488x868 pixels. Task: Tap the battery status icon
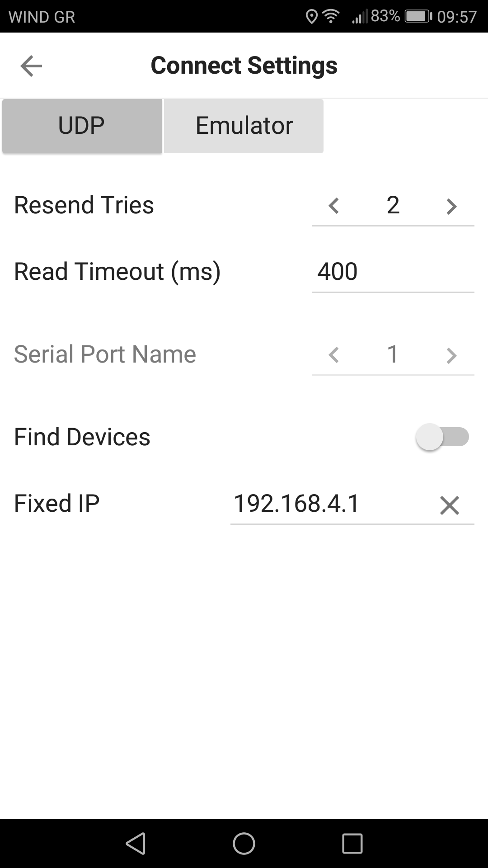(x=418, y=17)
